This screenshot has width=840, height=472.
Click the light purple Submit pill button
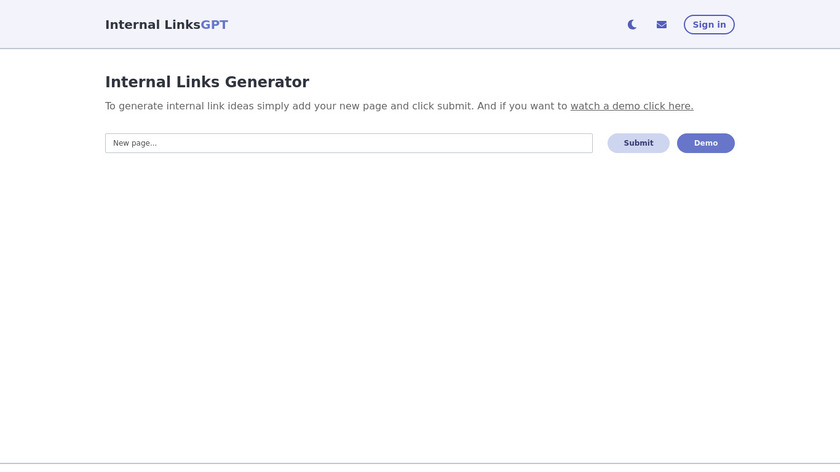638,143
